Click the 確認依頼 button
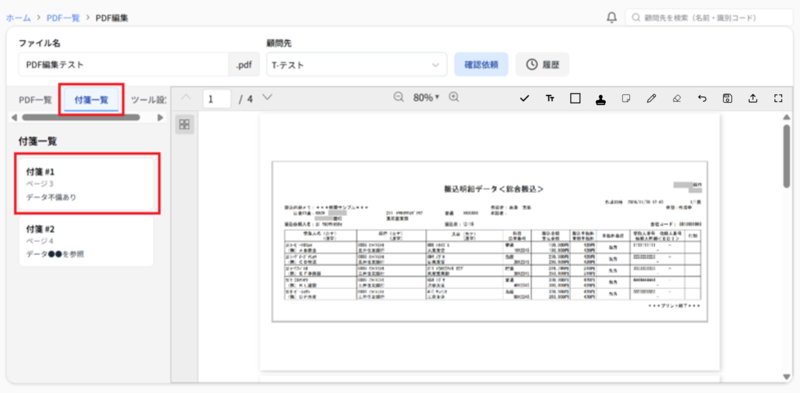 point(481,65)
